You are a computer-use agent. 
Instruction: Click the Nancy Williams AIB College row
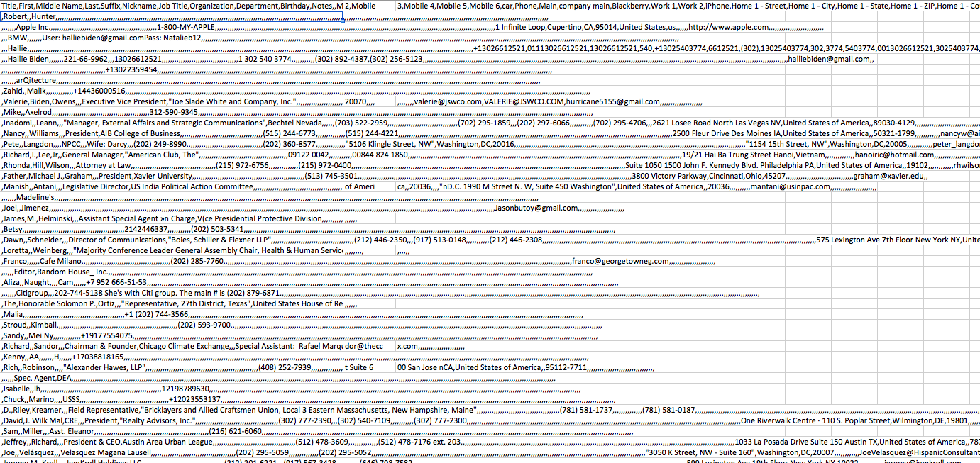(x=490, y=133)
